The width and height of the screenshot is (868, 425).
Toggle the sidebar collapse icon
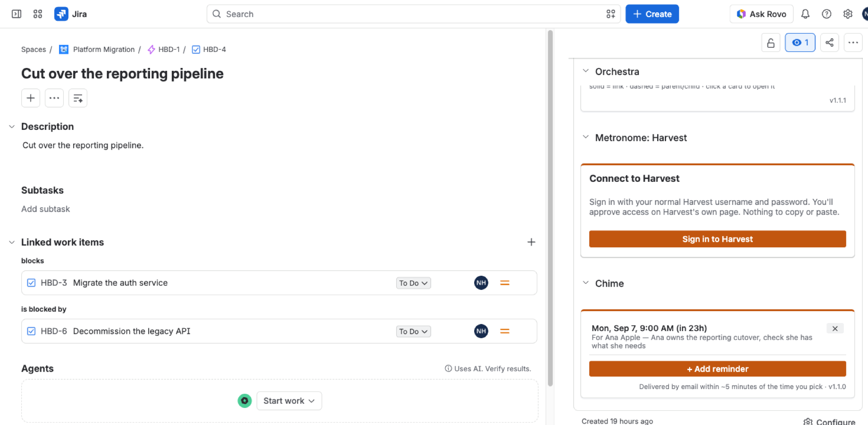17,14
